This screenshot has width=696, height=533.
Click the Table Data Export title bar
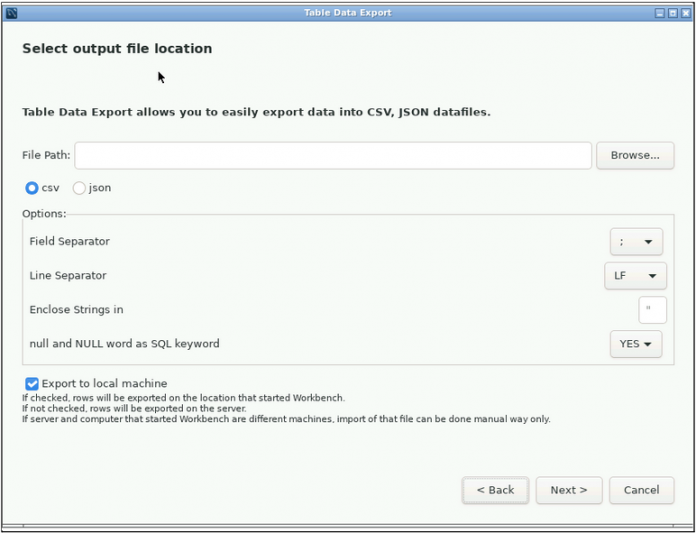pyautogui.click(x=347, y=13)
